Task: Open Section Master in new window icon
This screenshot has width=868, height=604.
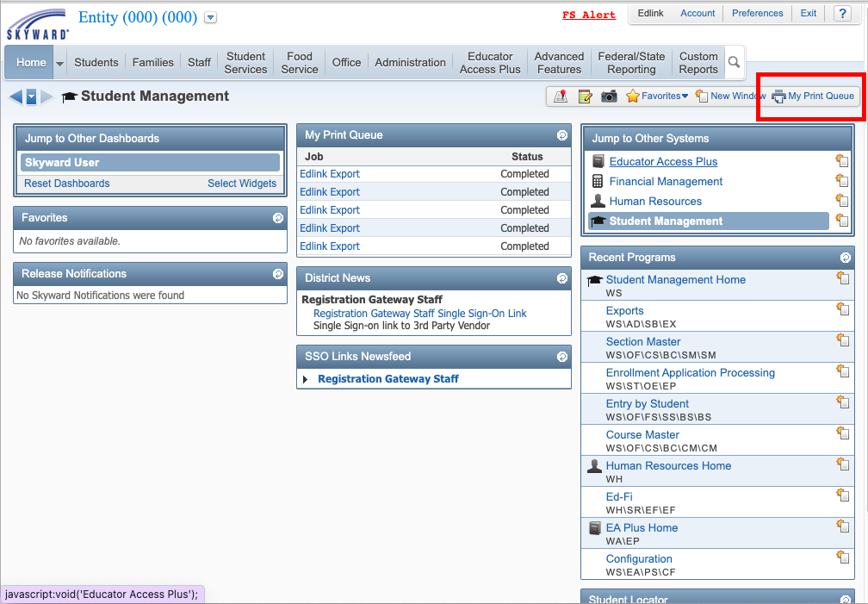Action: click(x=842, y=339)
